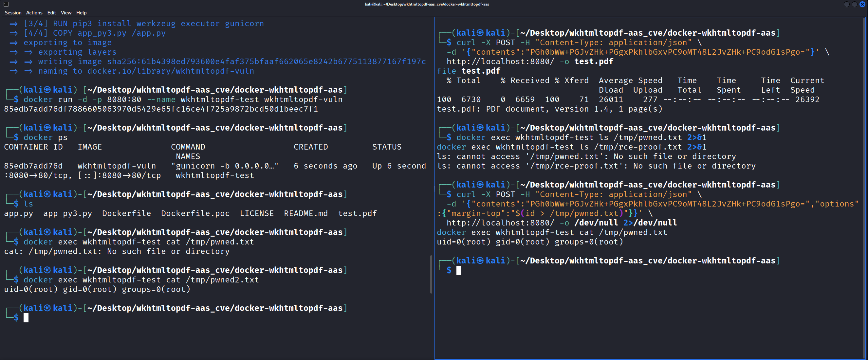This screenshot has height=360, width=868.
Task: Open the Actions menu
Action: [34, 12]
